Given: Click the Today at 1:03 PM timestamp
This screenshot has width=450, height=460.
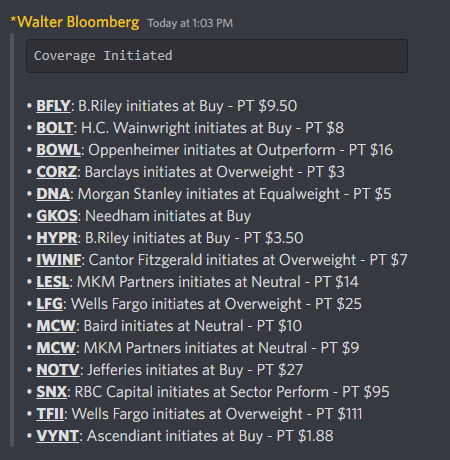Looking at the screenshot, I should pyautogui.click(x=190, y=23).
